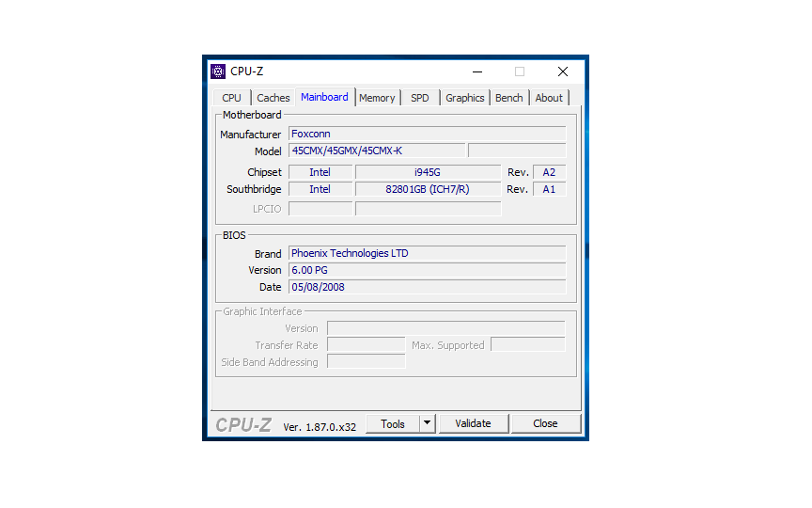
Task: Click southbridge revision A1 value
Action: (549, 189)
